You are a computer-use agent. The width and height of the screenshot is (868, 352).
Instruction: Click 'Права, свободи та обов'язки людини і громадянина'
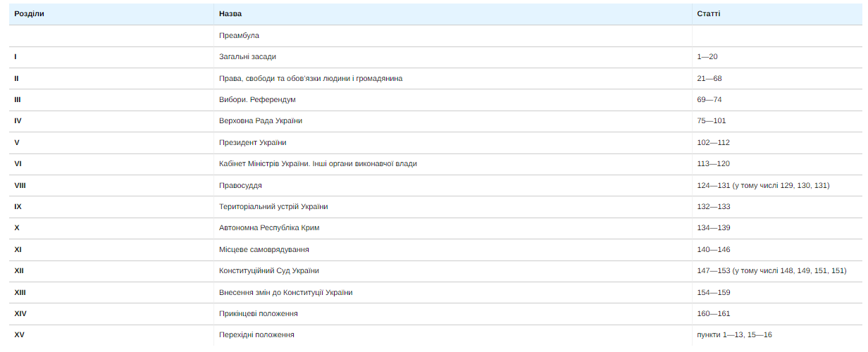coord(311,78)
